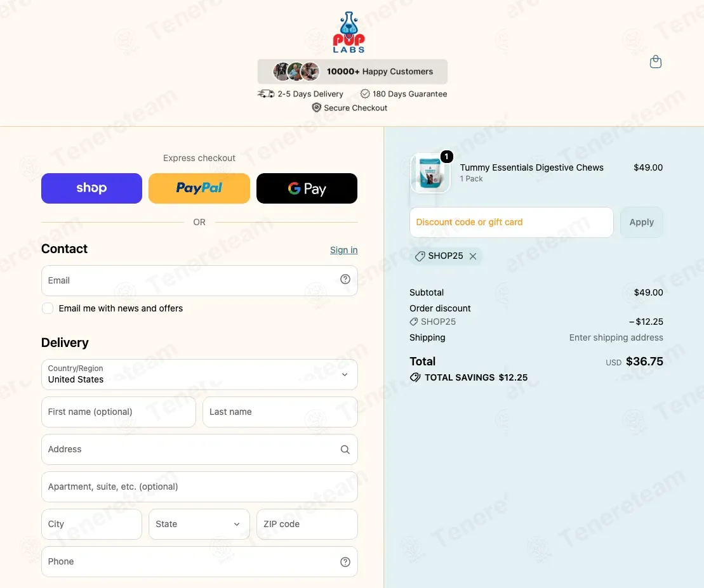The image size is (704, 588).
Task: Click the 10000+ Happy Customers text
Action: click(380, 71)
